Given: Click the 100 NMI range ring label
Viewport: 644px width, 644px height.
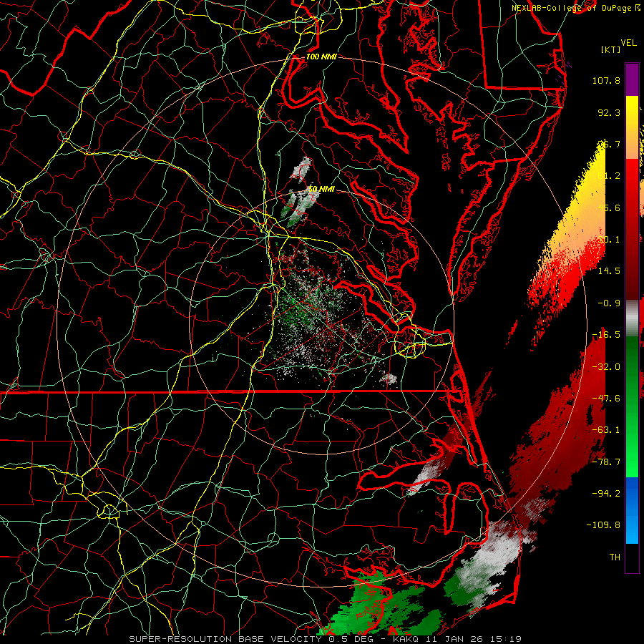Looking at the screenshot, I should 321,57.
